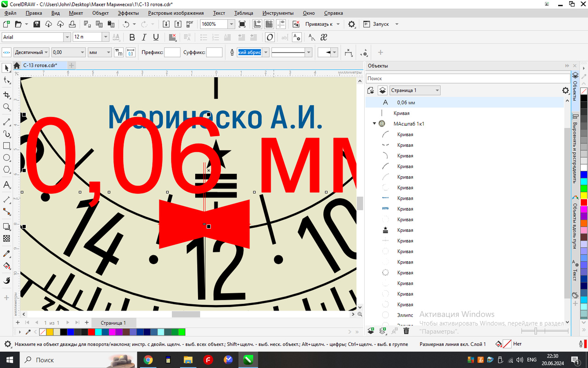
Task: Pick the Color Eyedropper tool
Action: click(6, 254)
